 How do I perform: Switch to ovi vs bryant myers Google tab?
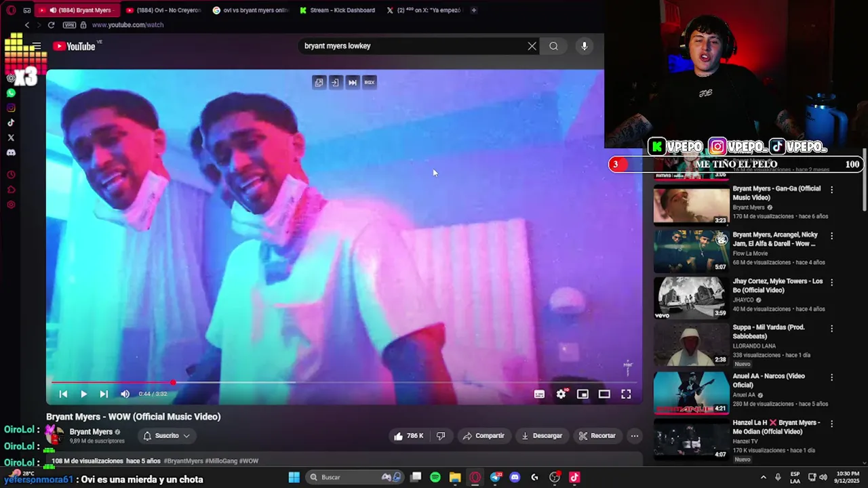click(250, 10)
